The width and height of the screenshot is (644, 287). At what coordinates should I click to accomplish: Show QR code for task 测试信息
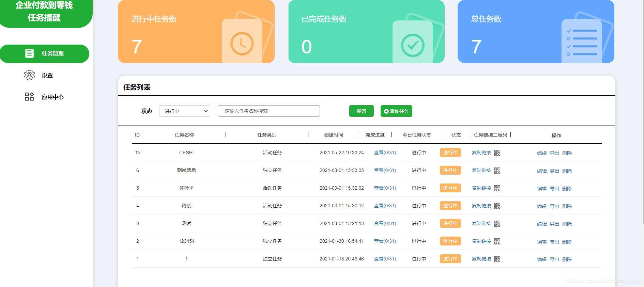click(497, 171)
